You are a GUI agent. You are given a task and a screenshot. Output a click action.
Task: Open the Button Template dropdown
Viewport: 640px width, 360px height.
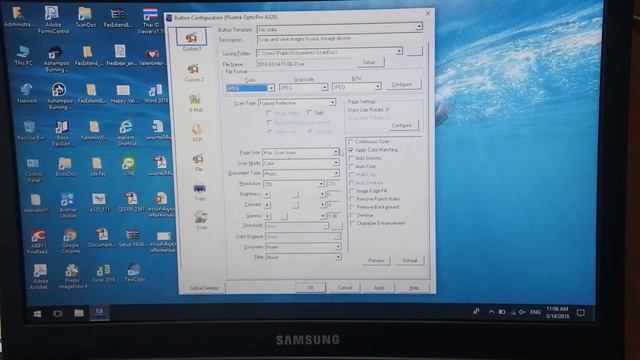(419, 27)
